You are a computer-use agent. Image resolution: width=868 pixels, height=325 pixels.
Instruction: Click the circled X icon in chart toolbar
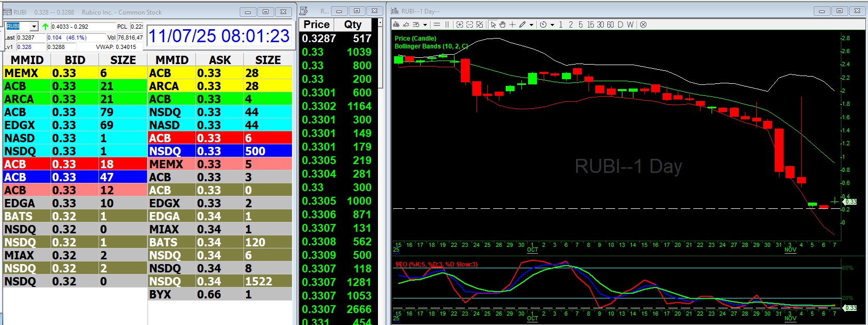(x=643, y=24)
